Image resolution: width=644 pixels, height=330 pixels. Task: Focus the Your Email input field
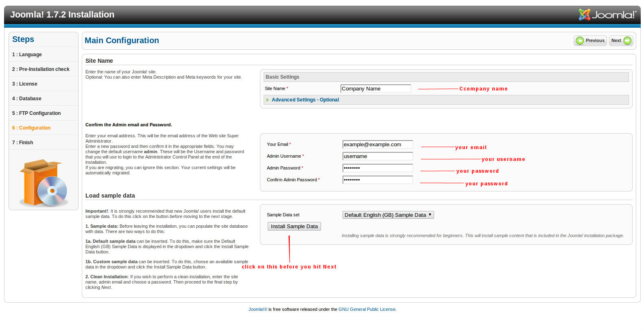click(x=378, y=145)
